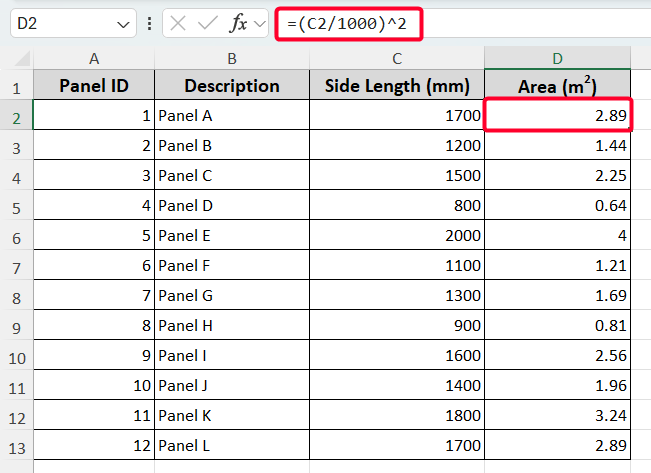Open the dropdown chevron next to fx
The image size is (651, 473).
click(260, 23)
